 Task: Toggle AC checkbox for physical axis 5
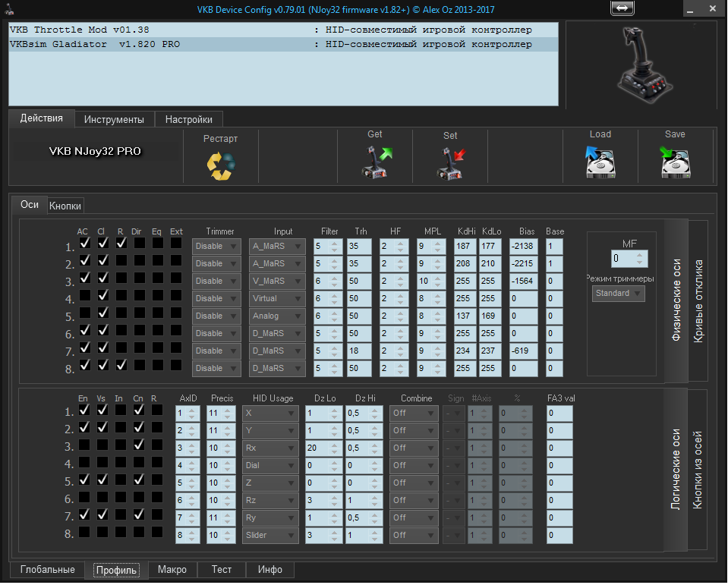click(x=84, y=313)
